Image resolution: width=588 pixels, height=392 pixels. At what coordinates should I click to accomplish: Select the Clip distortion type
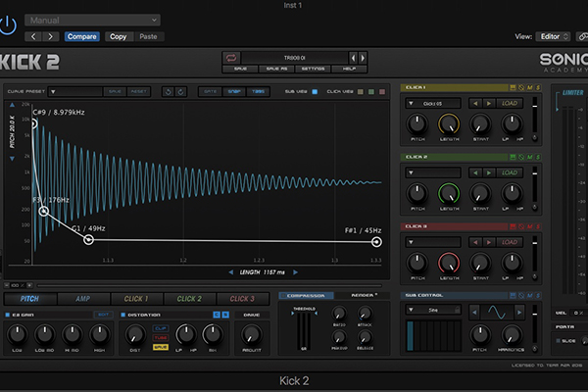coord(161,328)
